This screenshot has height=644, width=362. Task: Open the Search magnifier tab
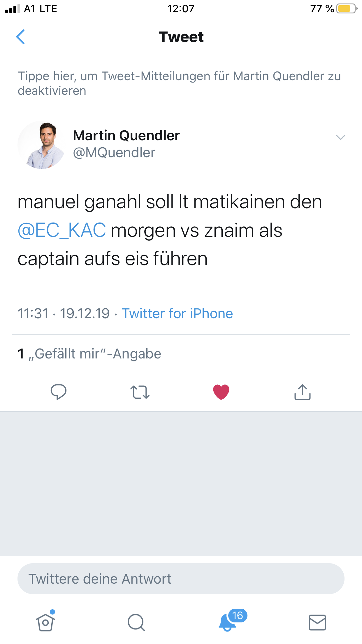coord(136,622)
